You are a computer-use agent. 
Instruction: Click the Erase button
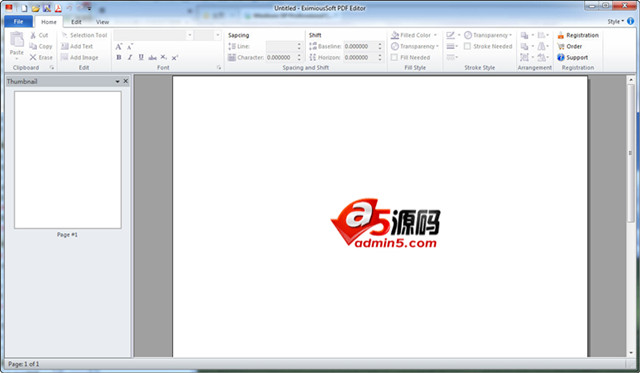coord(41,57)
